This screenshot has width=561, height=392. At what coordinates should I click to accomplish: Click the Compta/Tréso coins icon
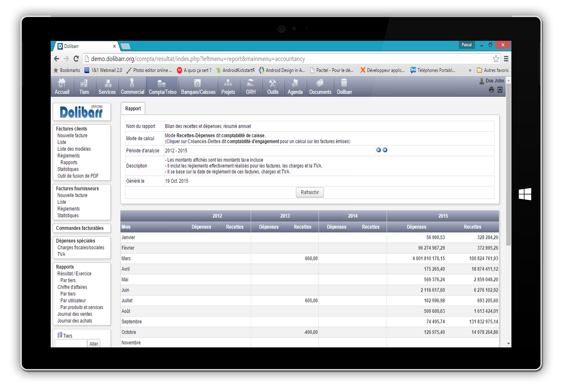[x=162, y=84]
